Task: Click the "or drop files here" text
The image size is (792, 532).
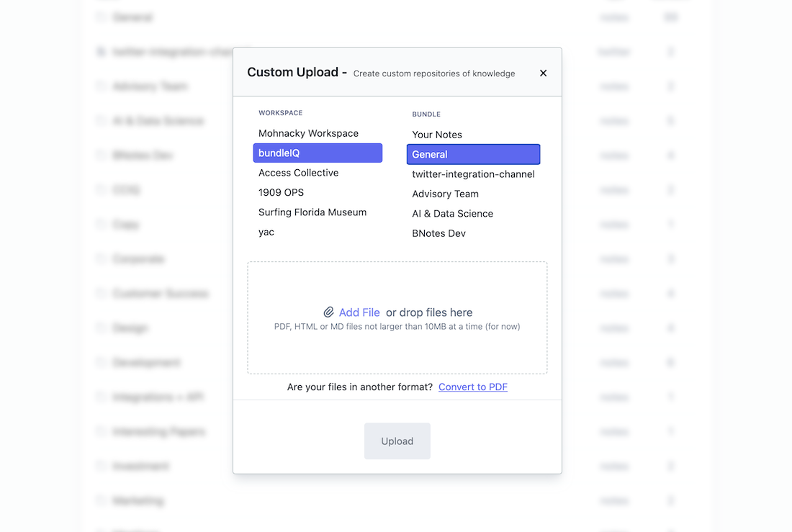Action: tap(429, 312)
